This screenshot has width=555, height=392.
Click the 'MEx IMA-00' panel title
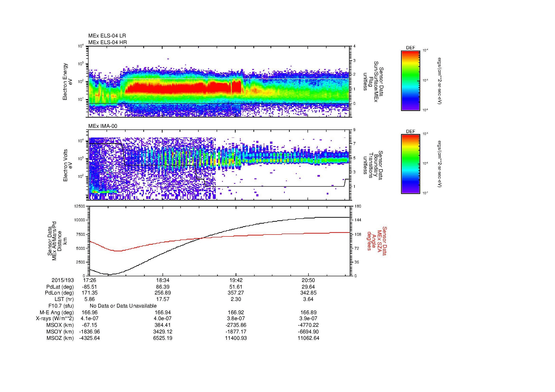[x=103, y=126]
